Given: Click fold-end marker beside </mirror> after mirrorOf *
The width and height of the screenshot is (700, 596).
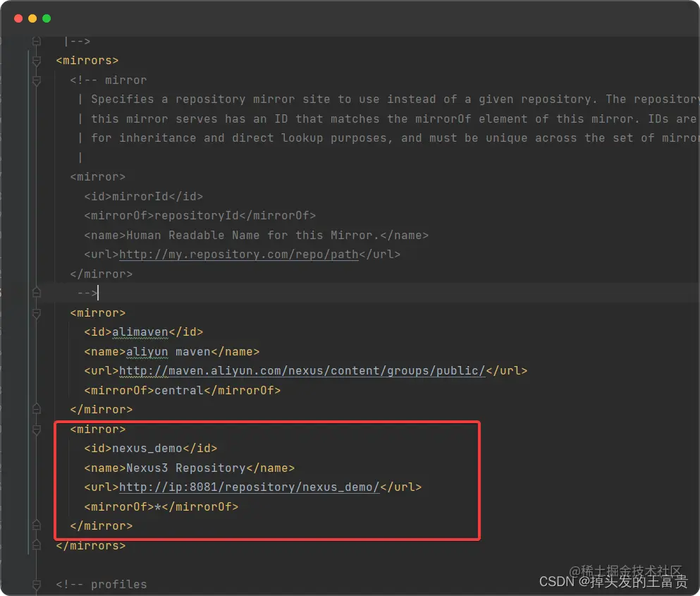Looking at the screenshot, I should click(37, 525).
